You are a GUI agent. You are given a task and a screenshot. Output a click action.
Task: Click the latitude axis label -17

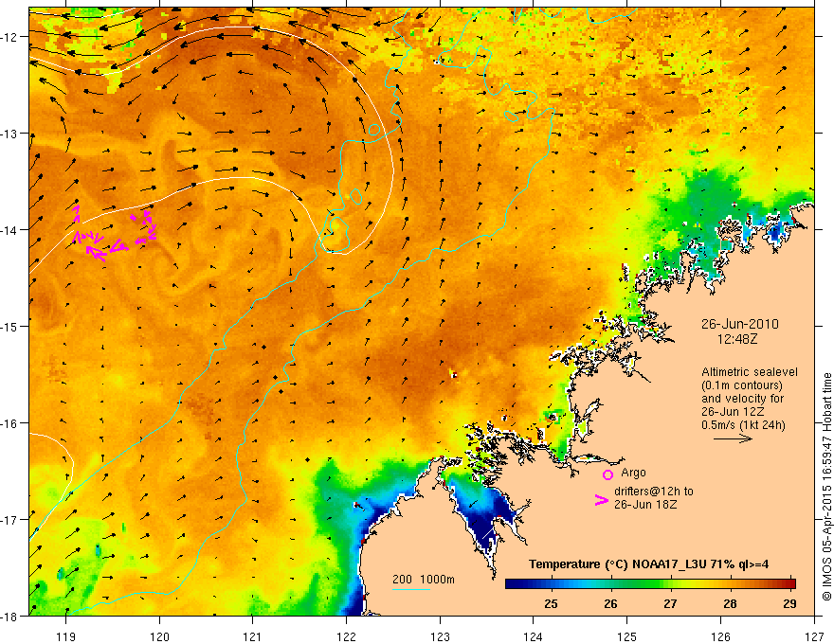(x=9, y=520)
